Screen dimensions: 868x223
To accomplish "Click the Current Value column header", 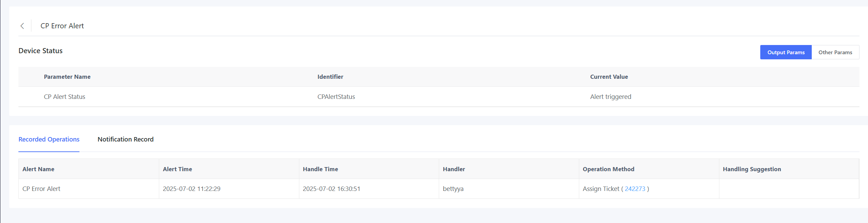I will (x=609, y=77).
